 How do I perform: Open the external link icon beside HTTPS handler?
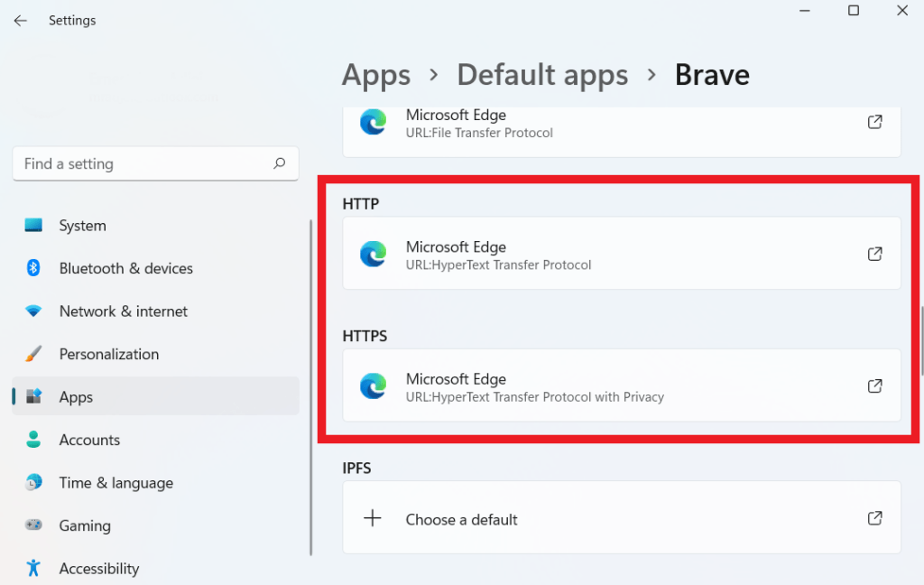[874, 385]
